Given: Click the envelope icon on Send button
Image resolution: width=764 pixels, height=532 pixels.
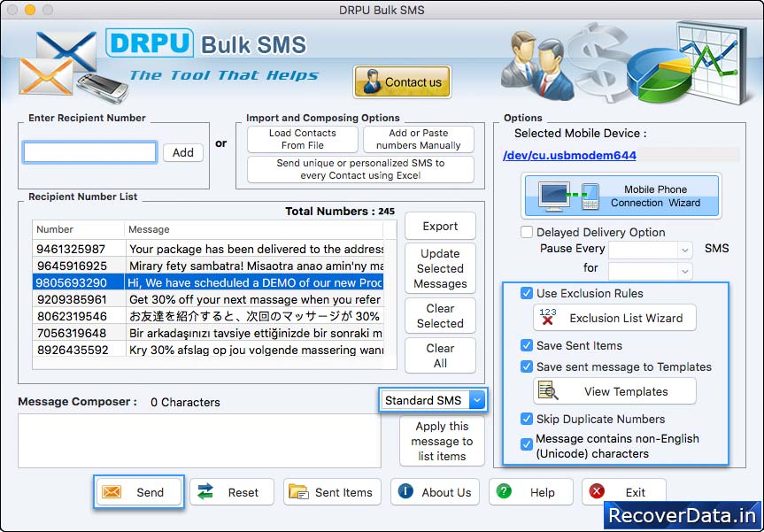Looking at the screenshot, I should (x=112, y=492).
